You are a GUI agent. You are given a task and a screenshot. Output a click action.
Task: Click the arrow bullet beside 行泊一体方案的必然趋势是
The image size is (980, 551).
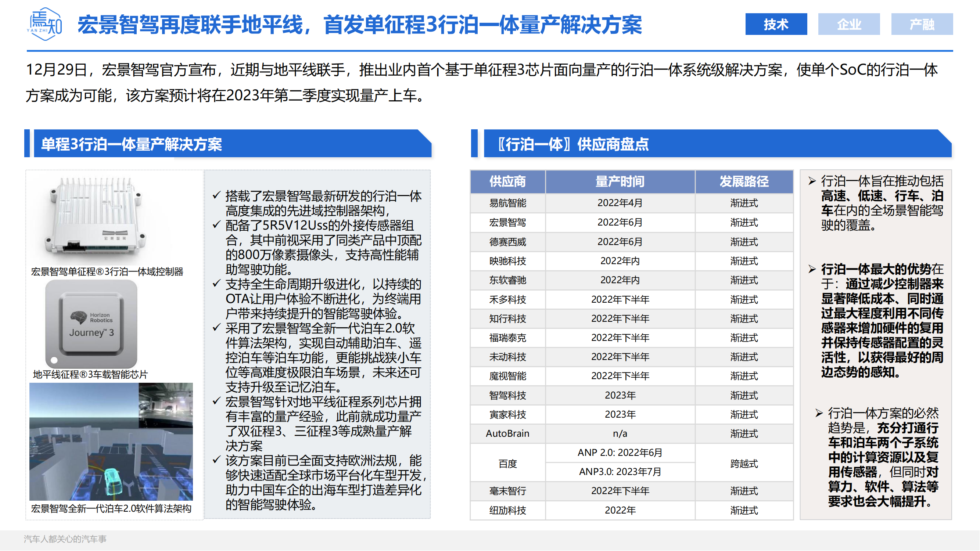(820, 413)
